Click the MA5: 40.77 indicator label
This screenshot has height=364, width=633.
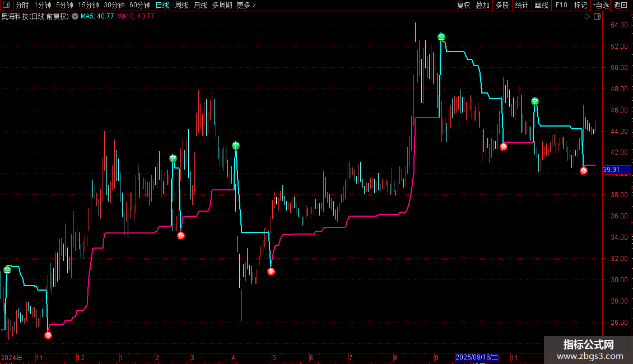coord(97,16)
